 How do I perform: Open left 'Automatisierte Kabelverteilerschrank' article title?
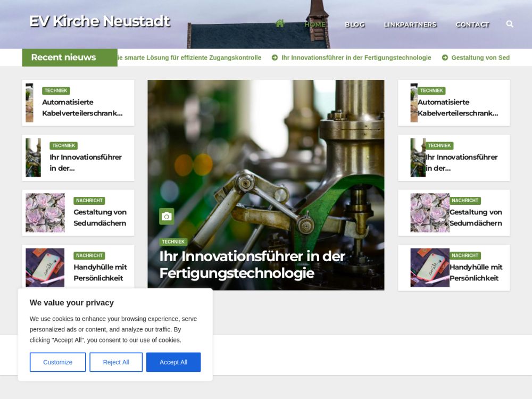(82, 107)
